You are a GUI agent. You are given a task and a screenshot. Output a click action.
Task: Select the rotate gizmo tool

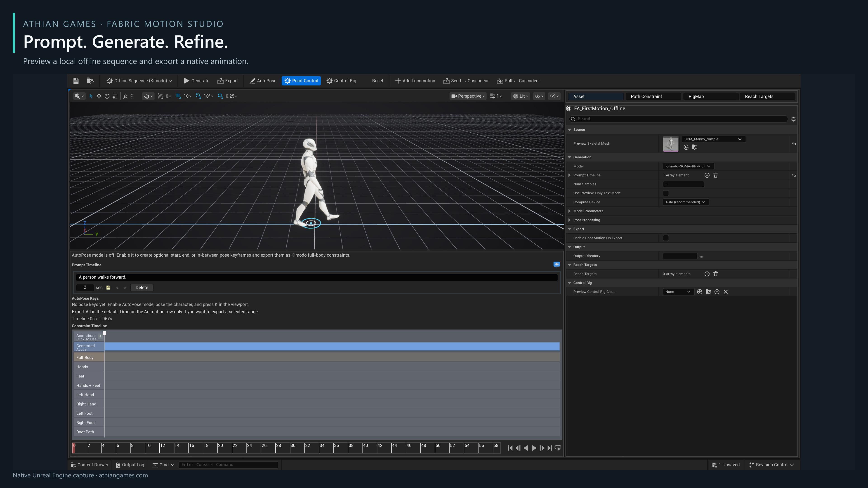tap(107, 96)
